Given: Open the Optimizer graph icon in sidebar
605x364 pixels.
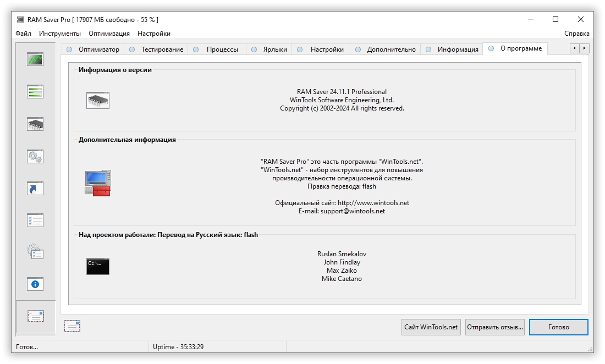Looking at the screenshot, I should [35, 59].
